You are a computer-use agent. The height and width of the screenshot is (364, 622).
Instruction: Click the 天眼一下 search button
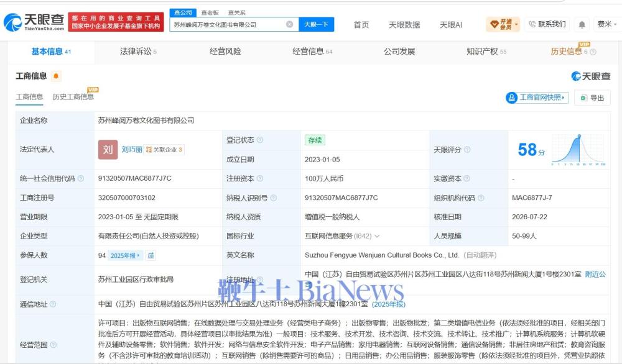coord(316,25)
